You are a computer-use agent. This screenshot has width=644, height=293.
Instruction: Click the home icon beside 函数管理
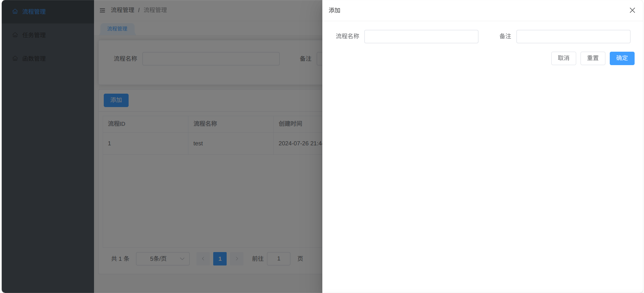click(15, 58)
